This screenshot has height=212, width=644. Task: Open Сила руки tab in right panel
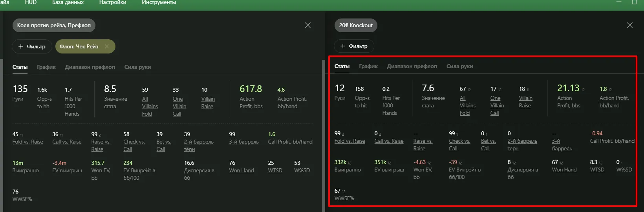pyautogui.click(x=459, y=66)
